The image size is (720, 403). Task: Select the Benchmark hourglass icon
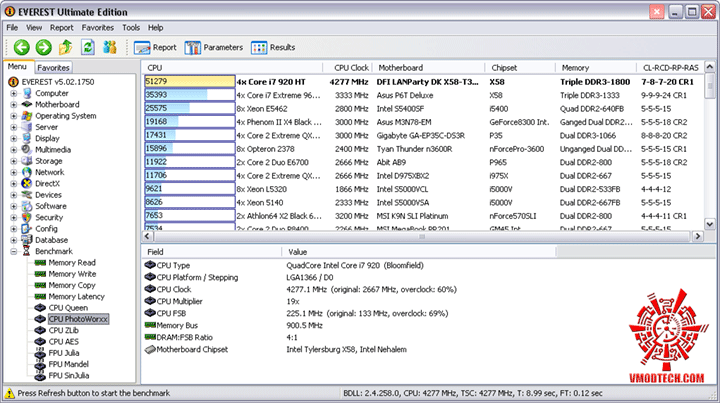tap(27, 251)
